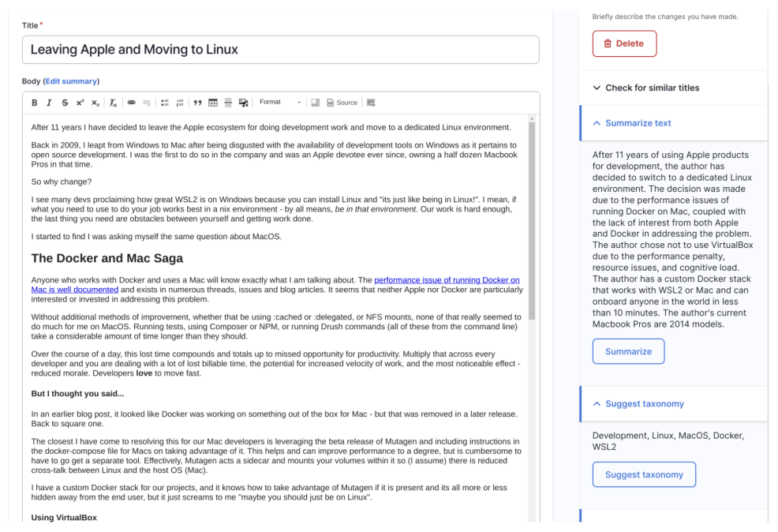
Task: Collapse the Summarize text section
Action: coord(673,123)
